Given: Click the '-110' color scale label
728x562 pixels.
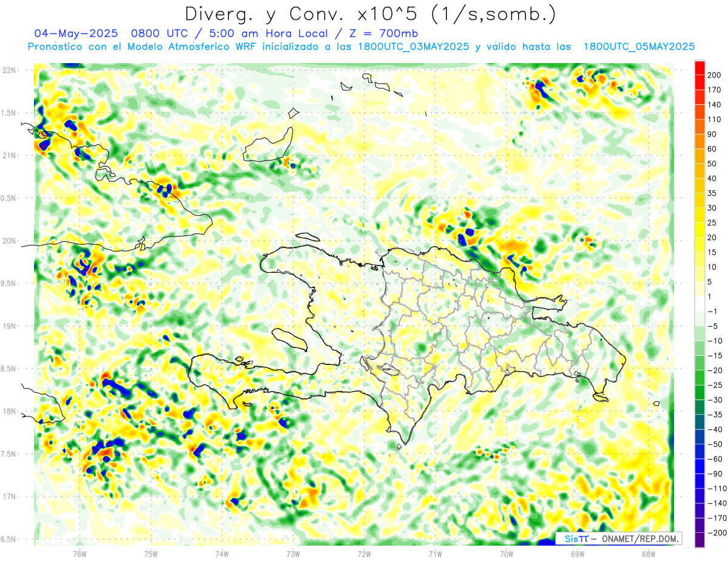Looking at the screenshot, I should pyautogui.click(x=716, y=489).
